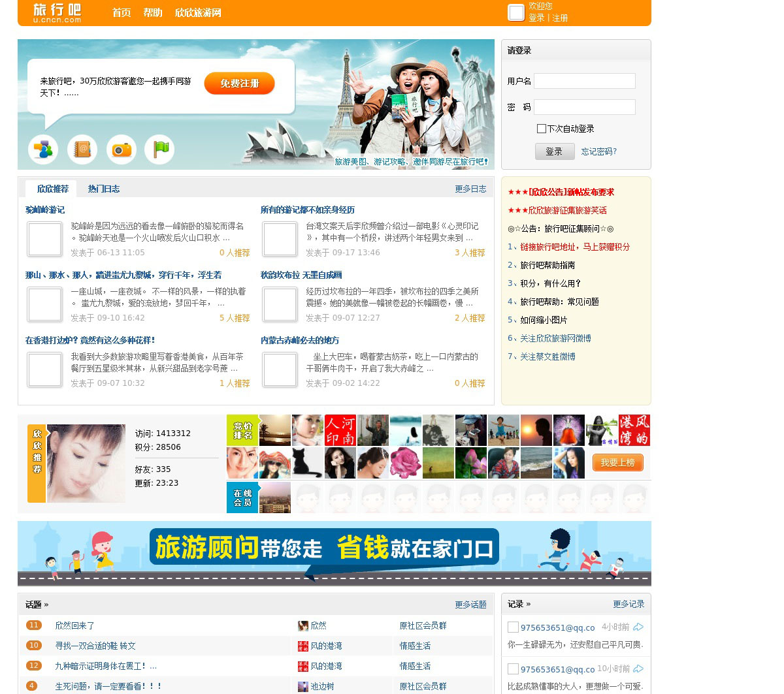Image resolution: width=784 pixels, height=694 pixels.
Task: Click 欣然's avatar icon in the topic list
Action: click(303, 626)
